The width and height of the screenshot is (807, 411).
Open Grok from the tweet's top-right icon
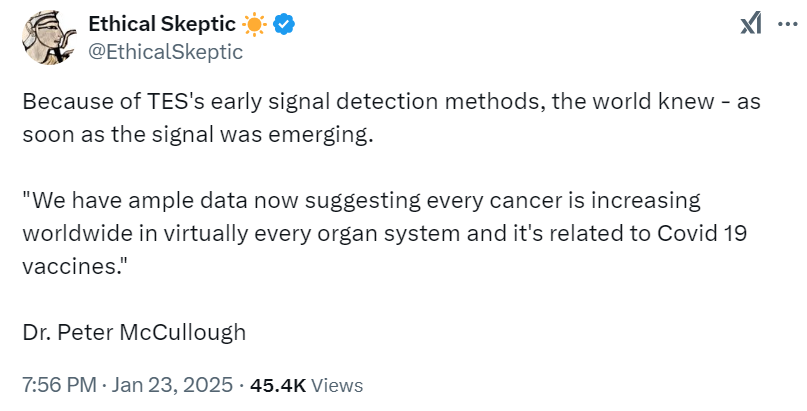point(751,26)
